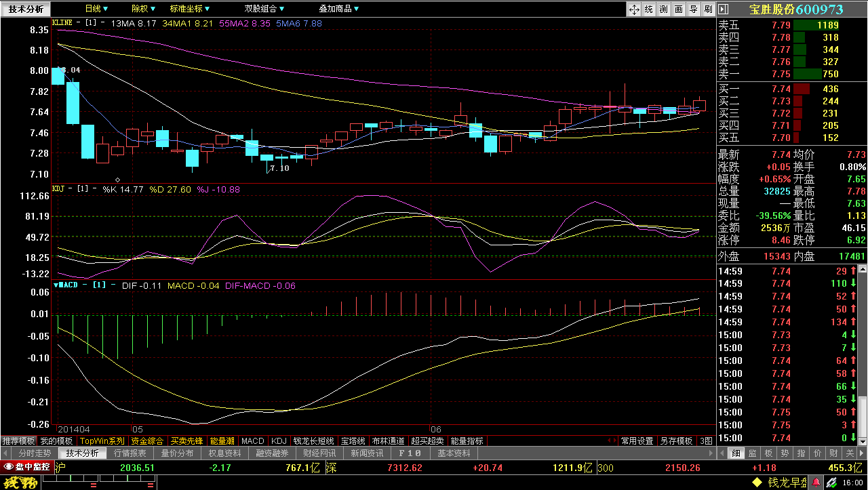The height and width of the screenshot is (490, 868).
Task: Select the 宝塔线 indicator tab
Action: (x=353, y=441)
